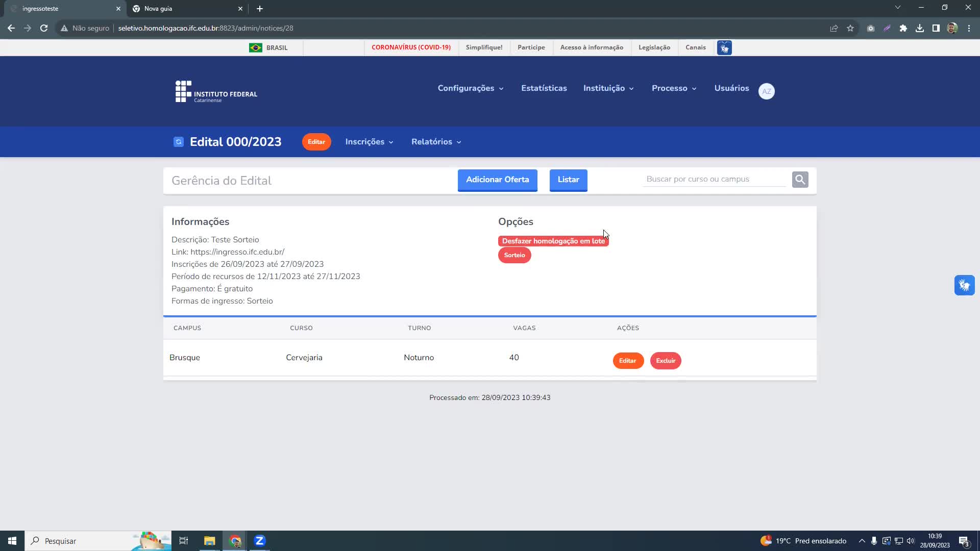Viewport: 980px width, 551px height.
Task: Open the Windows notification center
Action: pyautogui.click(x=964, y=541)
